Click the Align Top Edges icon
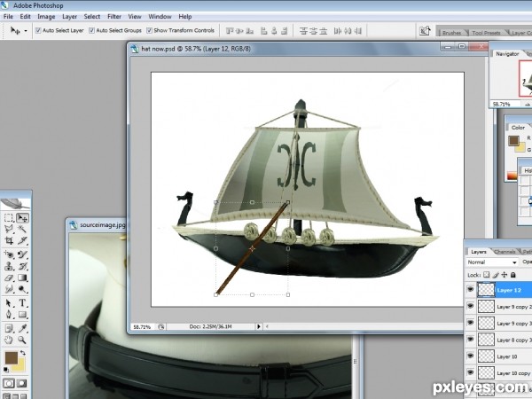Viewport: 532px width, 399px height. (230, 31)
